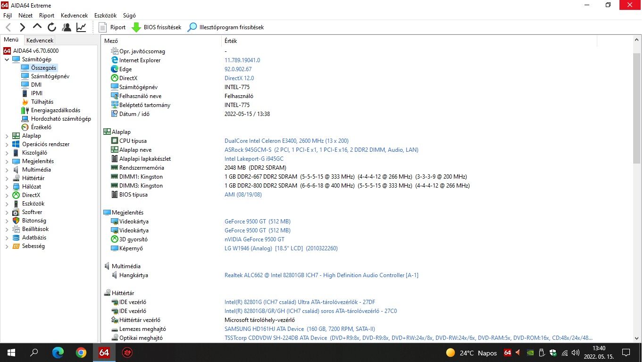Expand the Megjelenítés tree node

click(7, 161)
